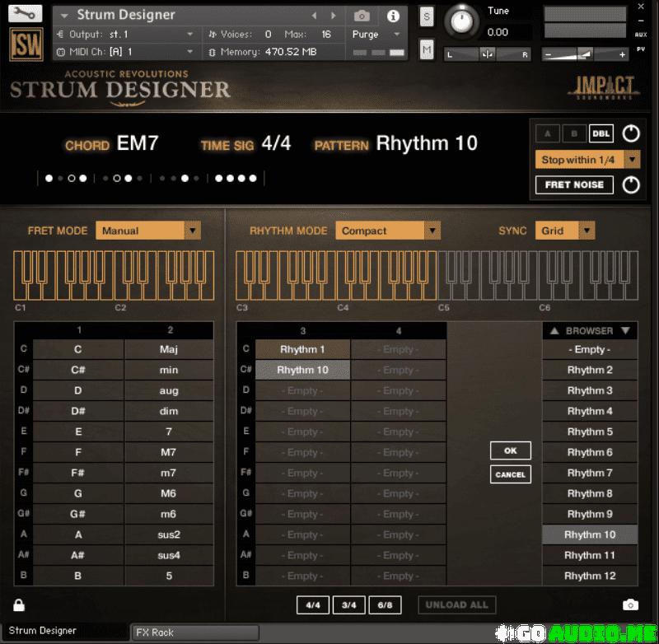Viewport: 659px width, 644px height.
Task: Toggle the Mute M button
Action: coord(426,49)
